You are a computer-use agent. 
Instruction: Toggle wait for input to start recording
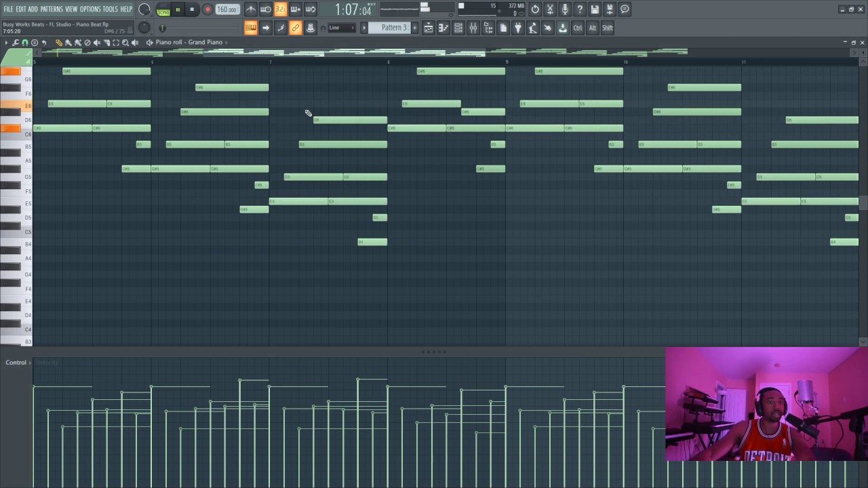point(266,9)
